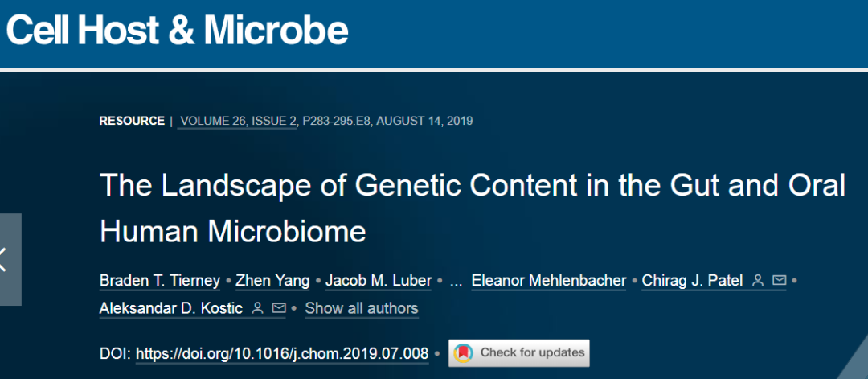The height and width of the screenshot is (379, 868).
Task: Expand the list with Show all authors
Action: 362,308
